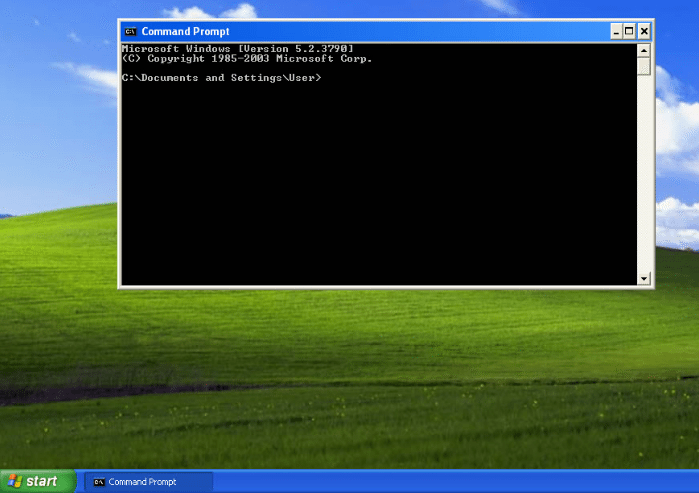This screenshot has height=493, width=699.
Task: Minimize the Command Prompt window
Action: click(616, 31)
